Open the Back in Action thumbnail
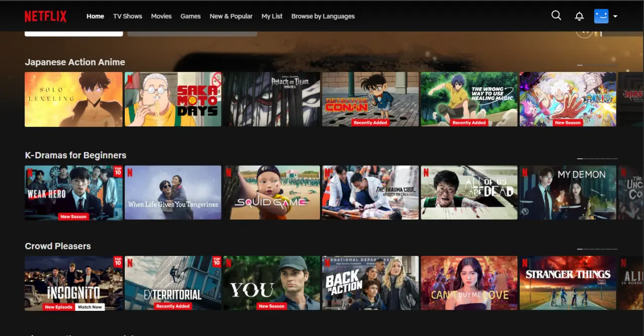The width and height of the screenshot is (644, 336). coord(370,283)
